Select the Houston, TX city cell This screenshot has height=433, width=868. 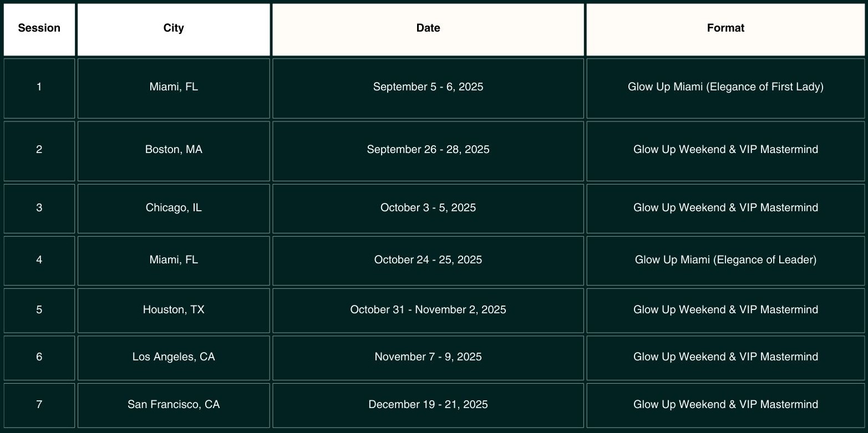point(174,310)
